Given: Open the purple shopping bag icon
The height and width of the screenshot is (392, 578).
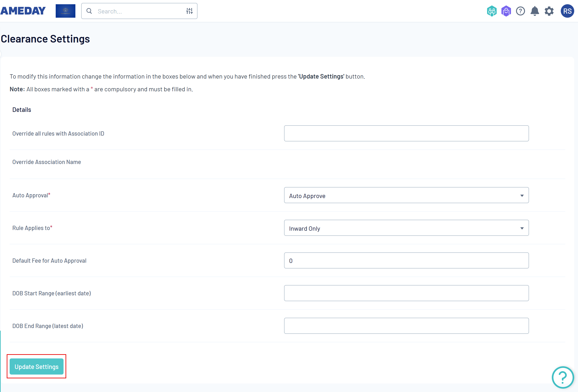Looking at the screenshot, I should click(x=506, y=11).
